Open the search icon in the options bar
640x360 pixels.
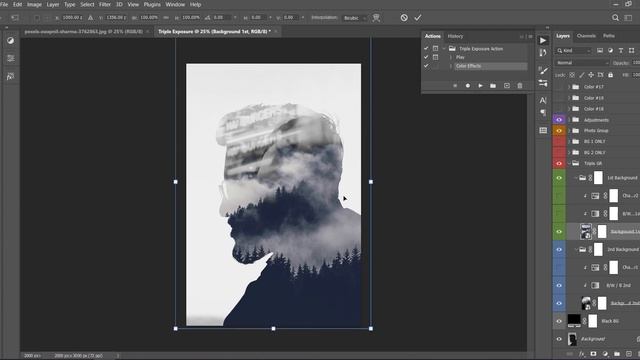[x=615, y=18]
